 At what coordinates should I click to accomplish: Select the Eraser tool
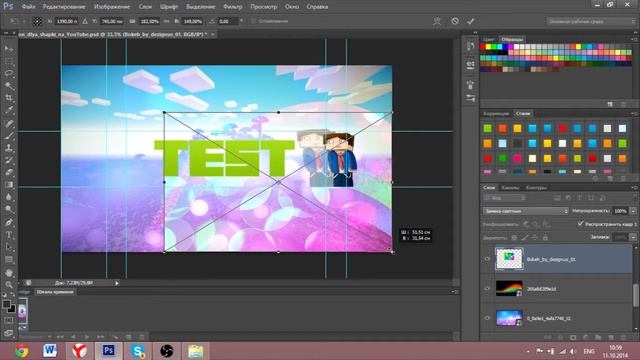pos(9,172)
